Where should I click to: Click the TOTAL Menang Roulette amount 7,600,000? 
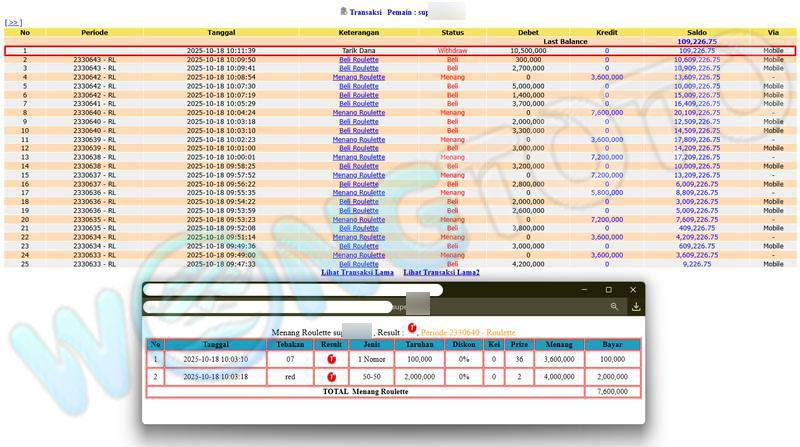pyautogui.click(x=612, y=391)
